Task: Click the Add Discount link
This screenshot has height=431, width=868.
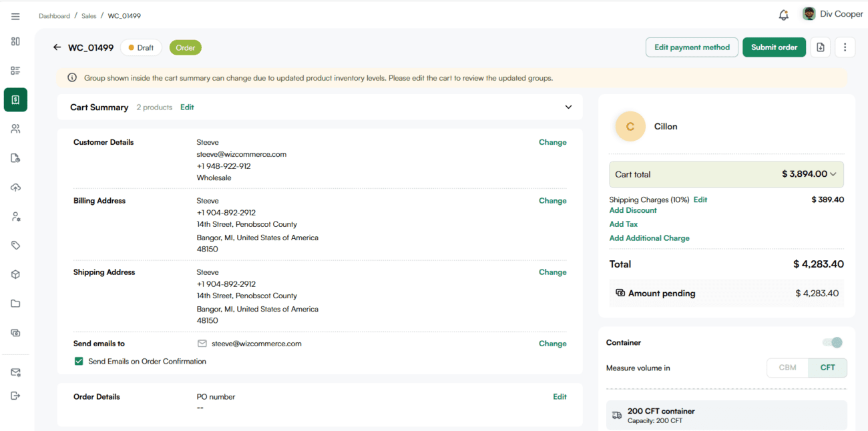Action: 633,210
